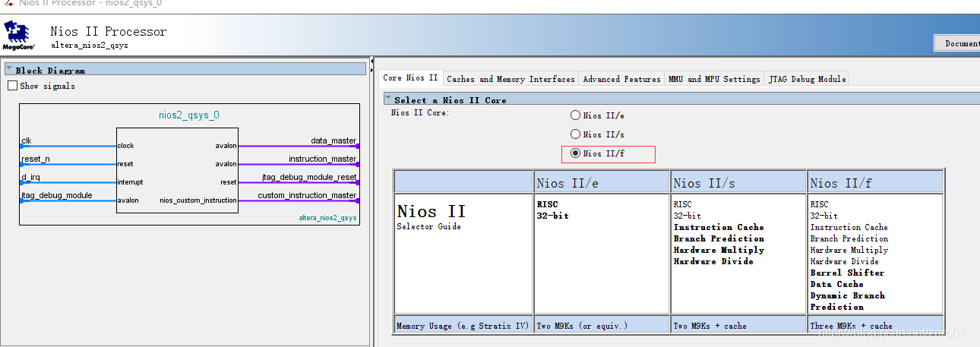
Task: Click the nios_custom_instruction port label
Action: coord(198,200)
